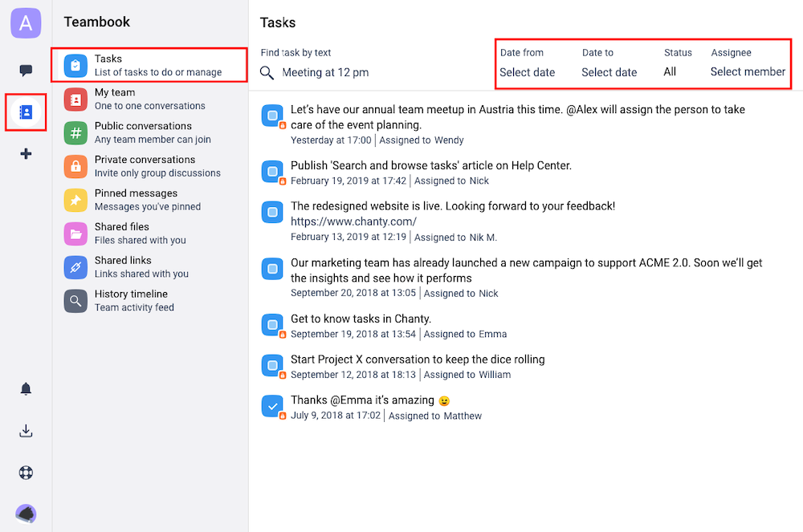The height and width of the screenshot is (532, 803).
Task: Click the Teambook panel heading
Action: point(97,22)
